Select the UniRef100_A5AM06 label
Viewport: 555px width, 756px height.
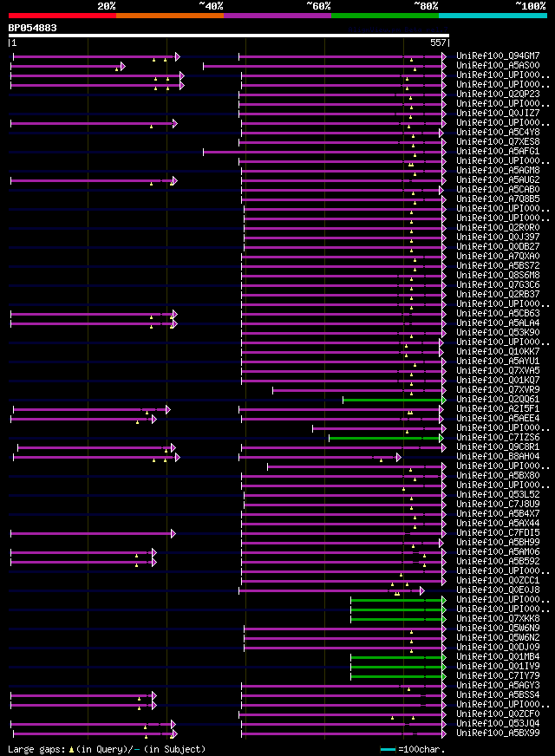click(498, 552)
